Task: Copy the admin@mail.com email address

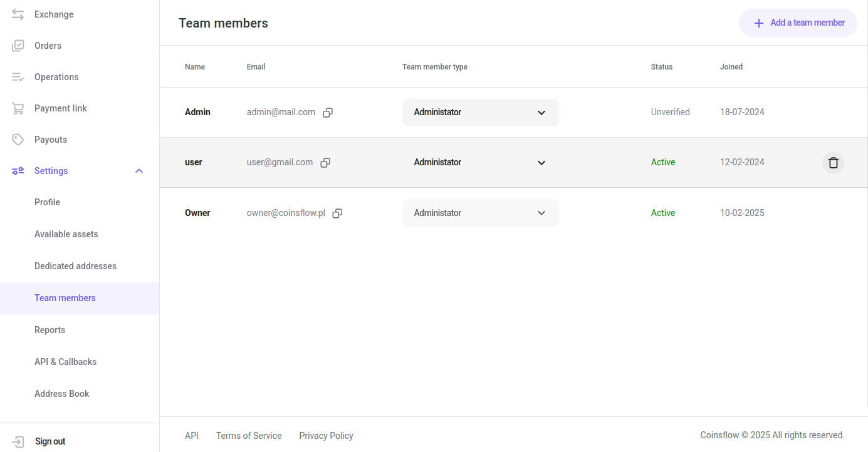Action: click(x=328, y=113)
